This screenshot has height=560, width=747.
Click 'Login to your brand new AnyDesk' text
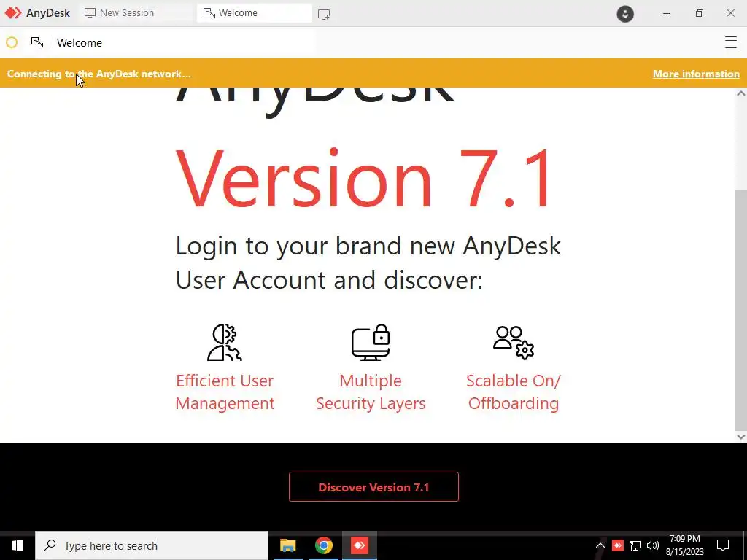click(368, 246)
